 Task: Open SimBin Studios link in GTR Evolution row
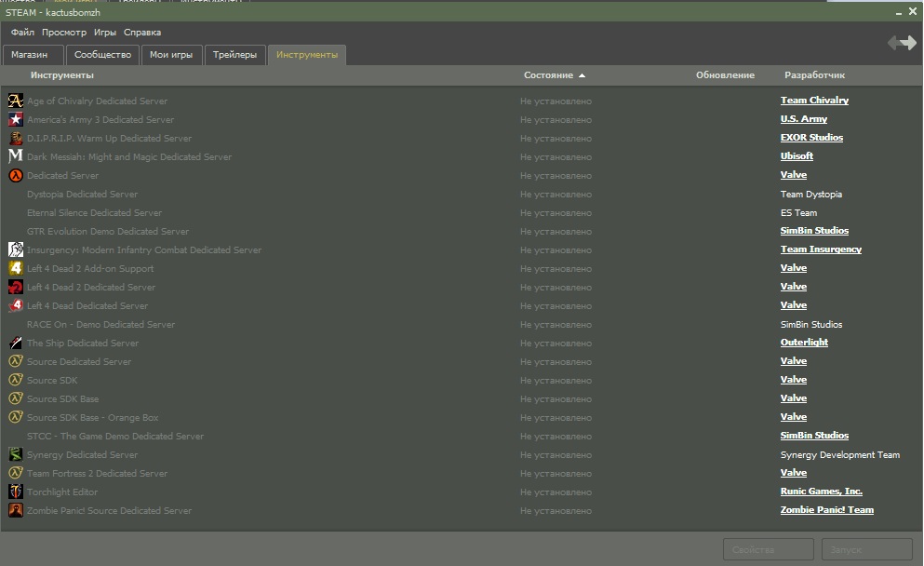click(x=814, y=231)
